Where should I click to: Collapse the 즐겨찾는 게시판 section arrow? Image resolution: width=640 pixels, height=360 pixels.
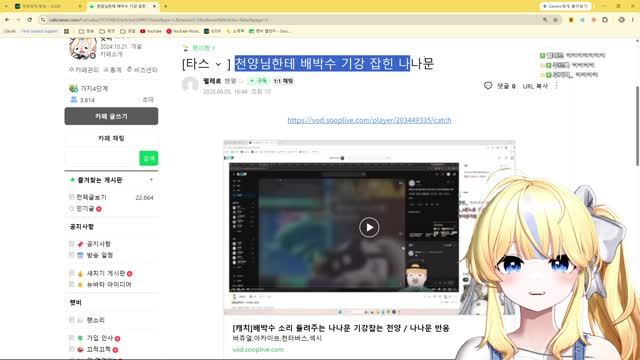pyautogui.click(x=151, y=180)
